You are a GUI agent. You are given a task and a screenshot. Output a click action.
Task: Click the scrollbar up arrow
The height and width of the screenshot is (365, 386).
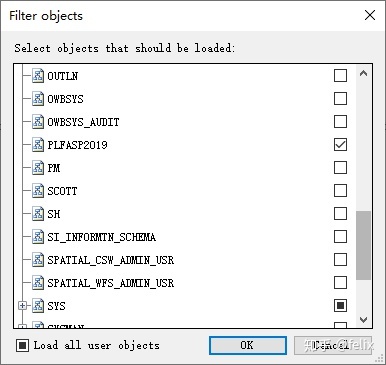pyautogui.click(x=364, y=73)
